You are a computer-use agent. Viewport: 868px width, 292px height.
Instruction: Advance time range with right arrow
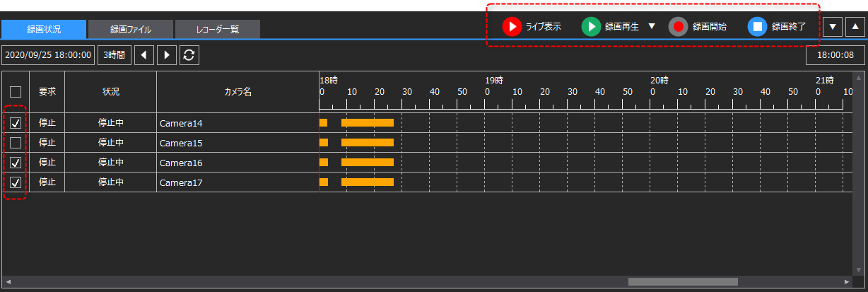click(167, 55)
